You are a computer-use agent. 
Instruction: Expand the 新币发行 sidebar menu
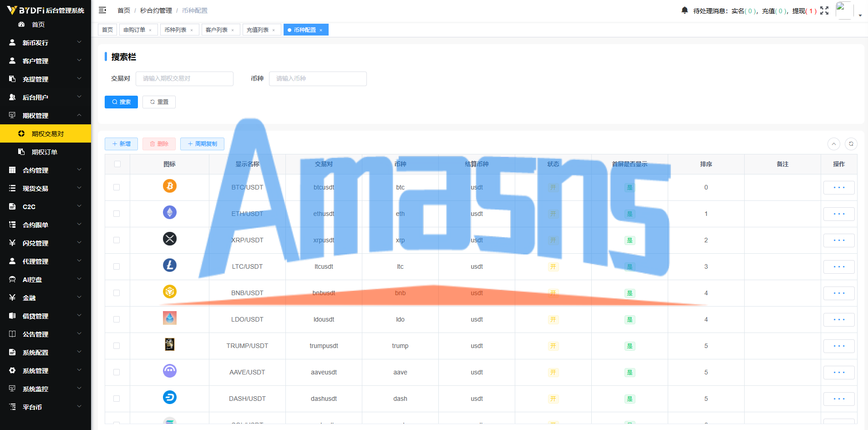[46, 42]
